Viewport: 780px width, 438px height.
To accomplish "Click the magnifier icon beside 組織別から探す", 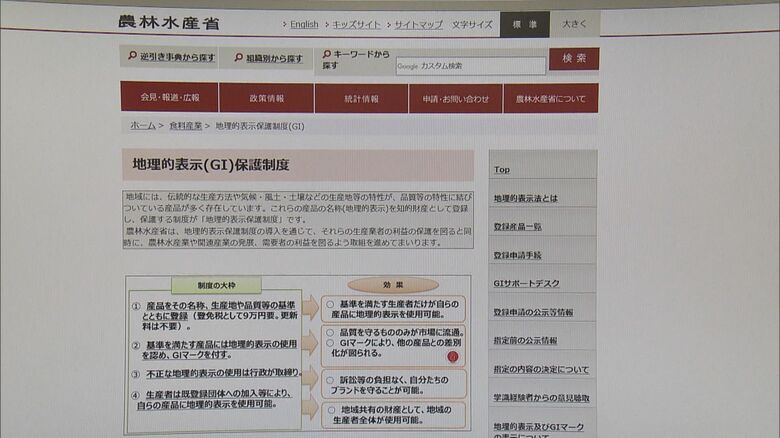I will coord(238,58).
